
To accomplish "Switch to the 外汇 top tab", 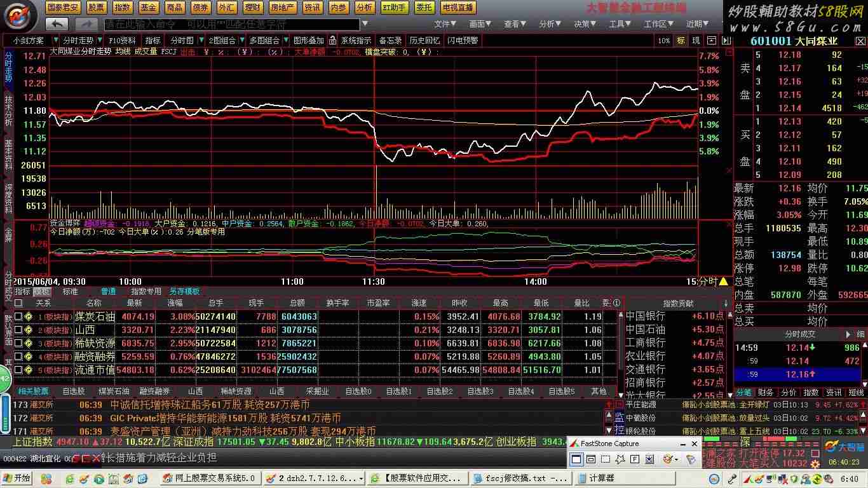I will pos(226,8).
